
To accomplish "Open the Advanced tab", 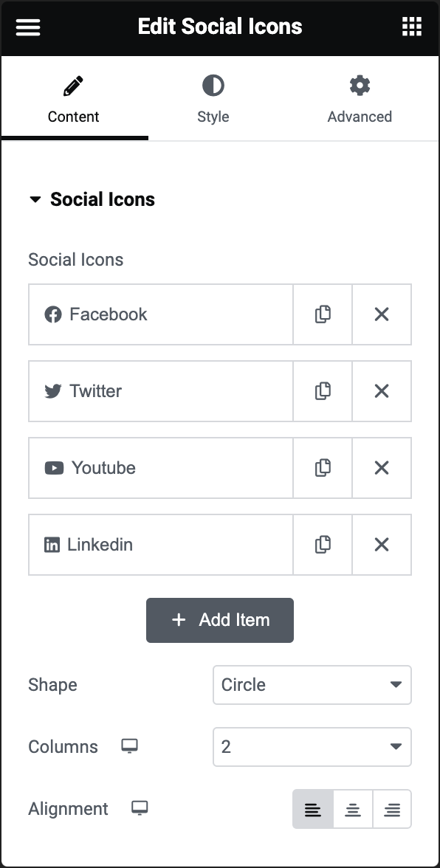I will [x=360, y=96].
